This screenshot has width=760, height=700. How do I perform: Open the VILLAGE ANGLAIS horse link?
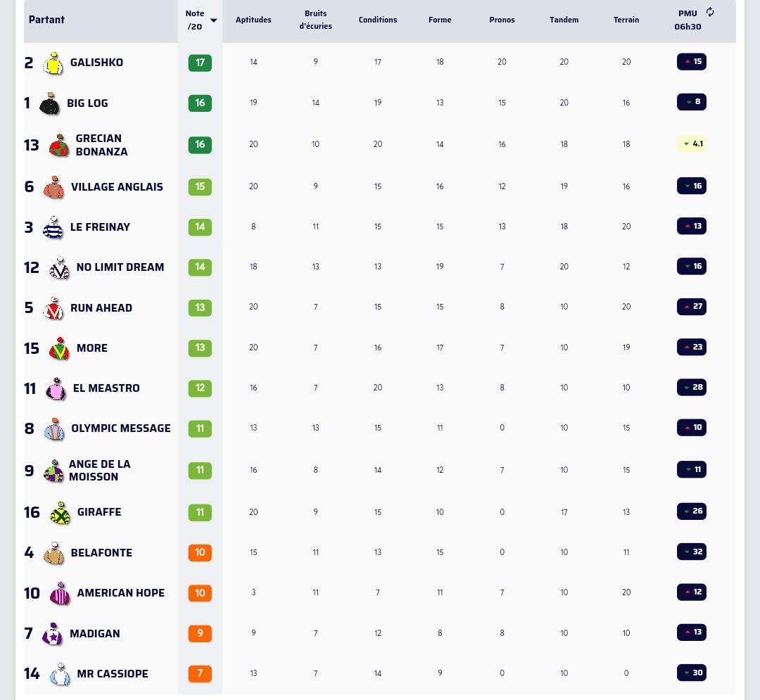(117, 187)
